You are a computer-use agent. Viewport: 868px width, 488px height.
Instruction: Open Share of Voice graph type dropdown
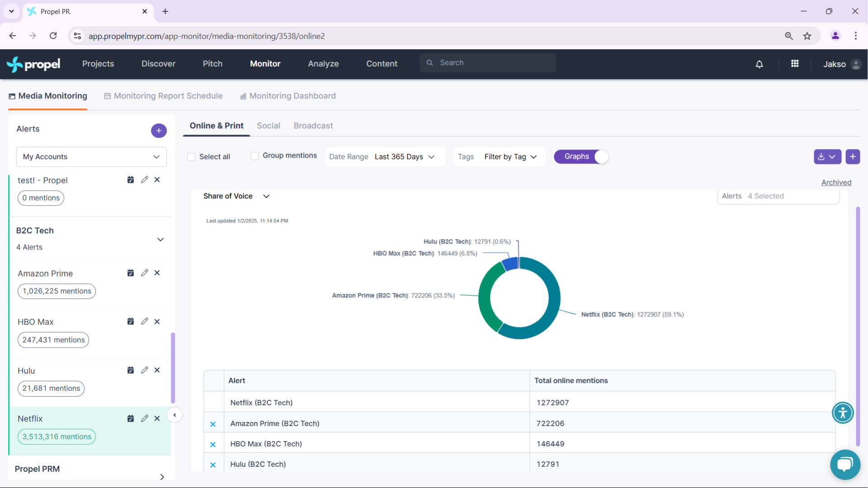pyautogui.click(x=236, y=196)
